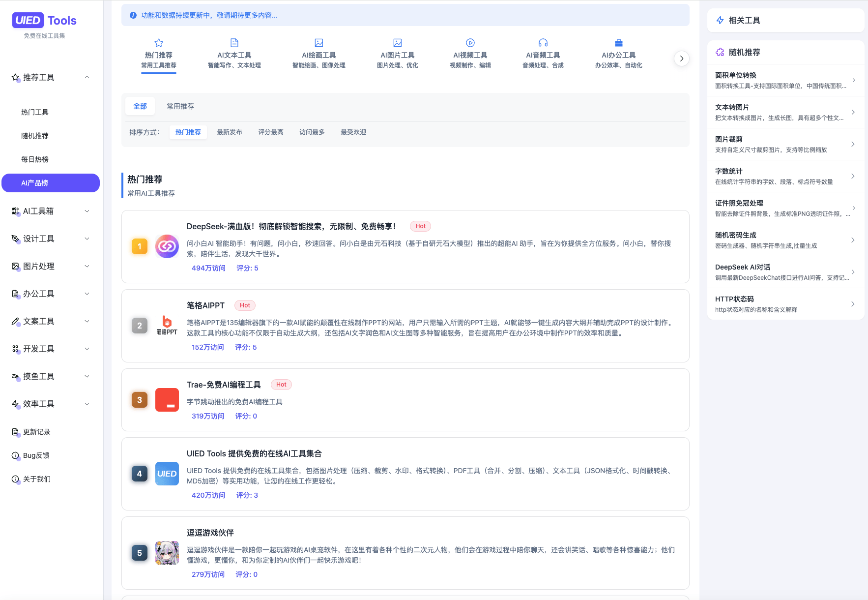The image size is (868, 600).
Task: Open 字数统计 in random recommendations
Action: 785,176
